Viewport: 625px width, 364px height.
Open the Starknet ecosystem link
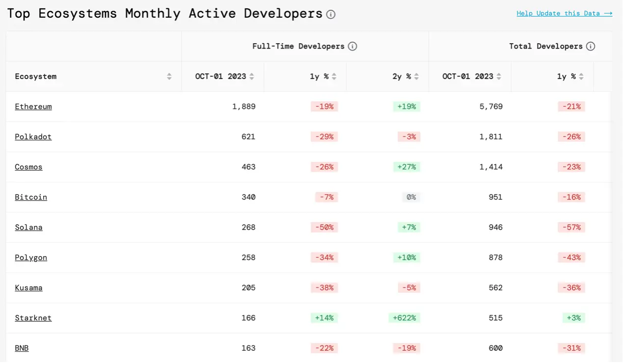coord(33,318)
